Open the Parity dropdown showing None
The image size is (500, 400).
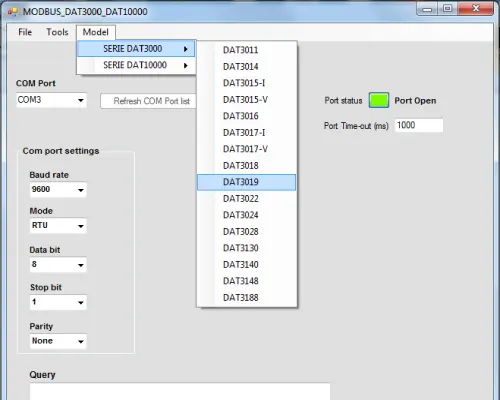pyautogui.click(x=58, y=341)
